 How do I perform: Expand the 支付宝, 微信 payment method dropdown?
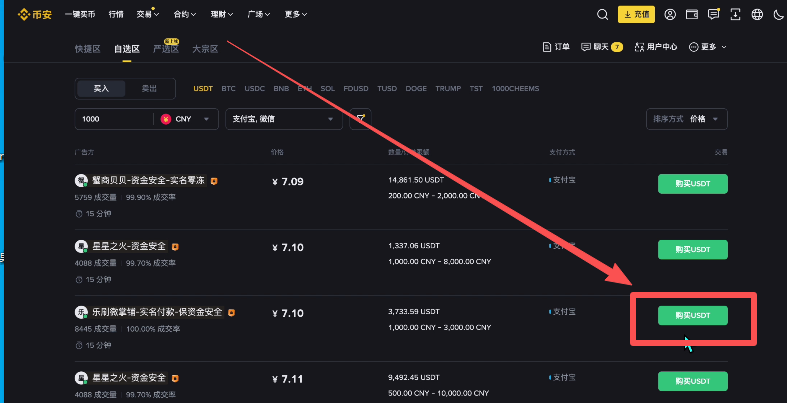284,119
